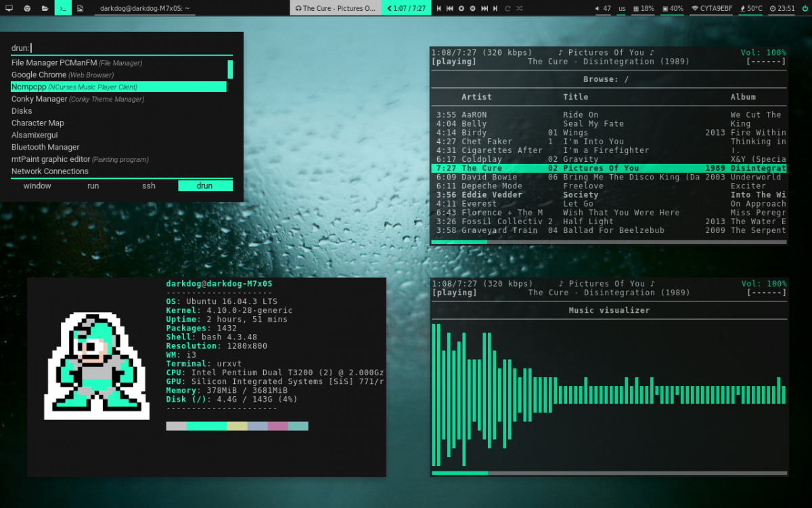Click the darkdog@darkdog-M7x0S window title
The width and height of the screenshot is (812, 508).
143,8
